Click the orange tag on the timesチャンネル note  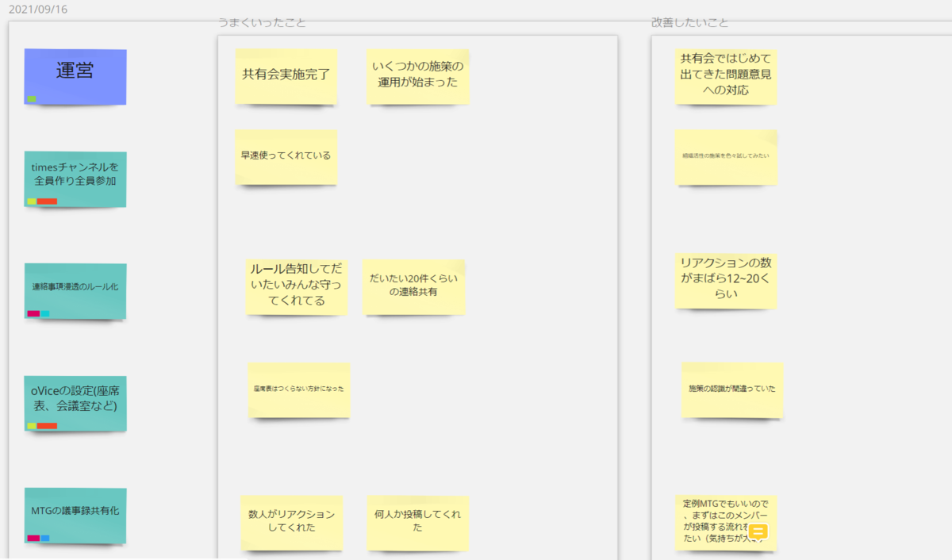coord(47,201)
